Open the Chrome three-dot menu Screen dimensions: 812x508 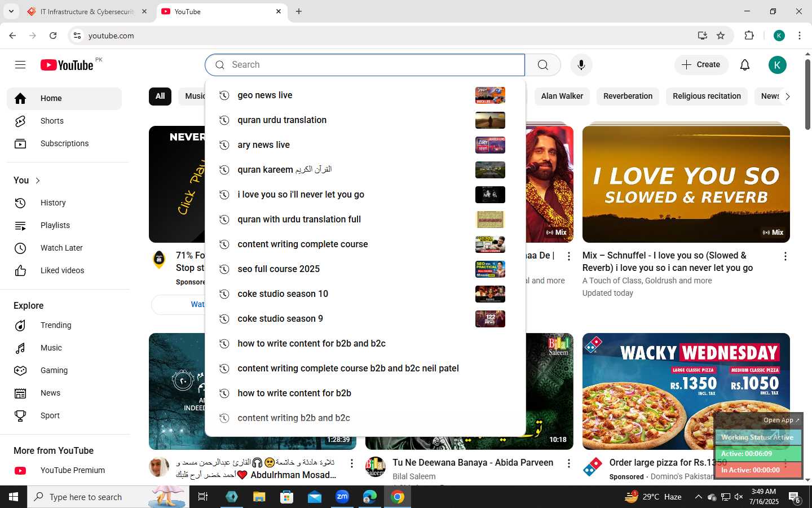click(800, 36)
